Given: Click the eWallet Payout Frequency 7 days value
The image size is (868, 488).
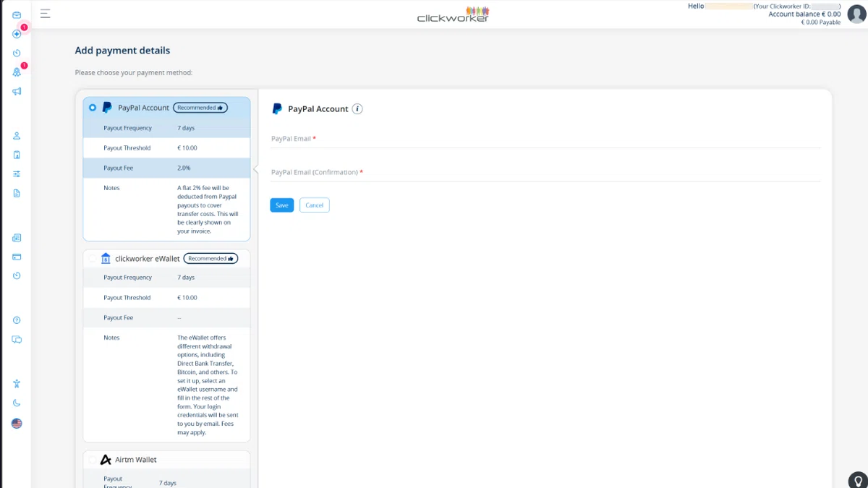Looking at the screenshot, I should [186, 278].
